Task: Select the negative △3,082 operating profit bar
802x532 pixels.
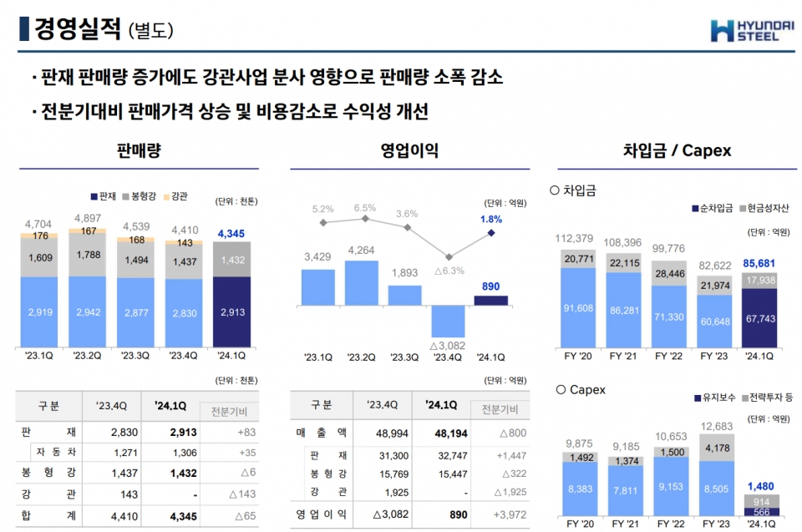Action: (449, 321)
